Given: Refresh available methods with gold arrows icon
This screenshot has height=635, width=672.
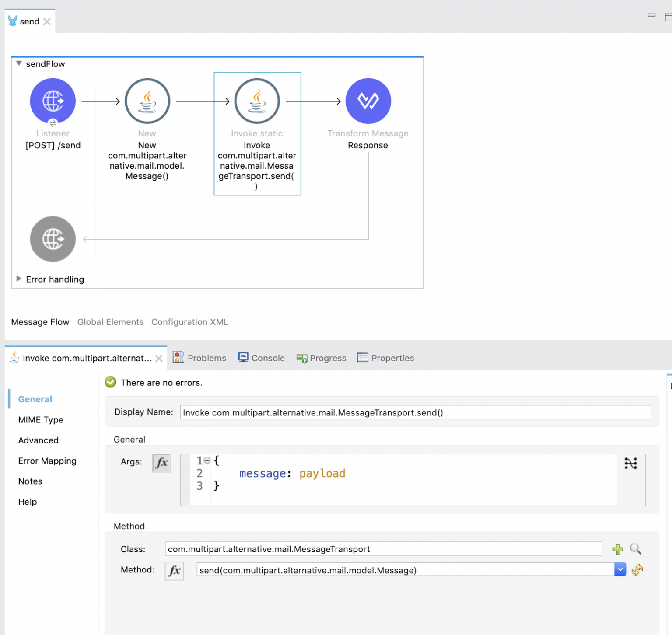Looking at the screenshot, I should [637, 570].
